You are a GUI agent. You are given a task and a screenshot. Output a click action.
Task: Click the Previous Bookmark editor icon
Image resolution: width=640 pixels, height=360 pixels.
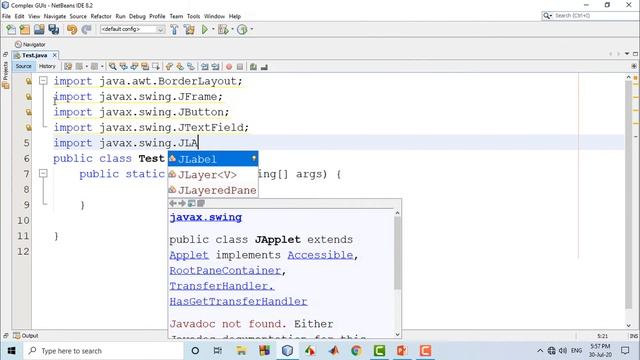(169, 67)
